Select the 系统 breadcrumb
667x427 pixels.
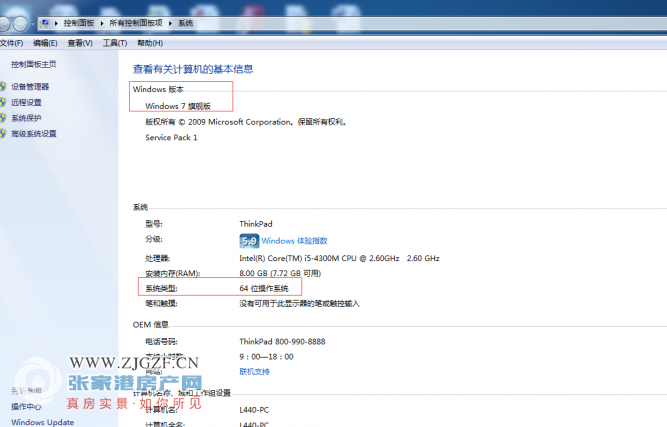(x=185, y=23)
